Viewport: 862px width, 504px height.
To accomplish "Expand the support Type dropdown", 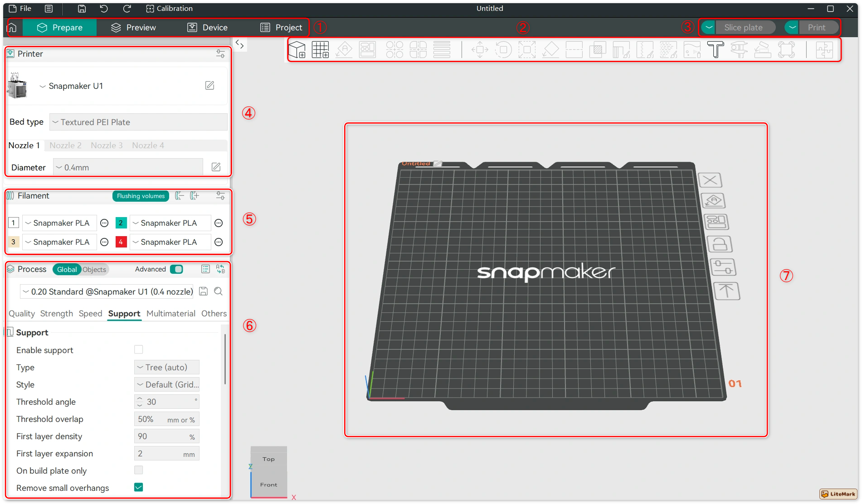I will click(x=166, y=367).
